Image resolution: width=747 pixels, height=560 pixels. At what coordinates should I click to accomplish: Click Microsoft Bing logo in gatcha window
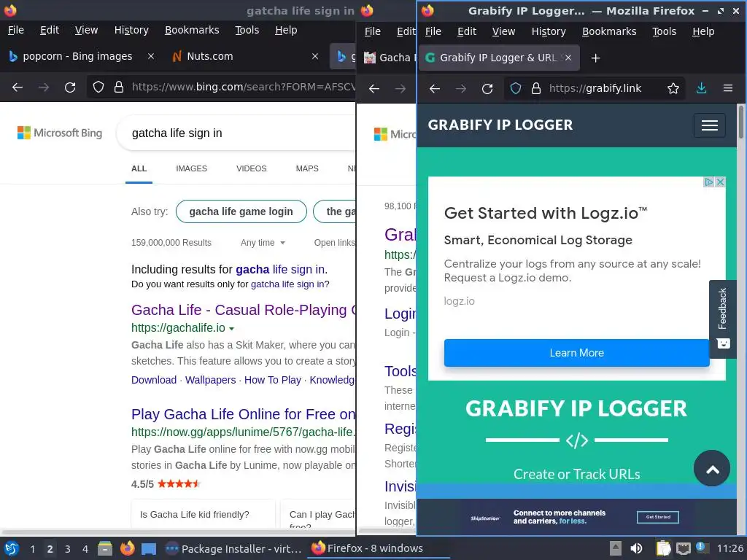(x=60, y=133)
